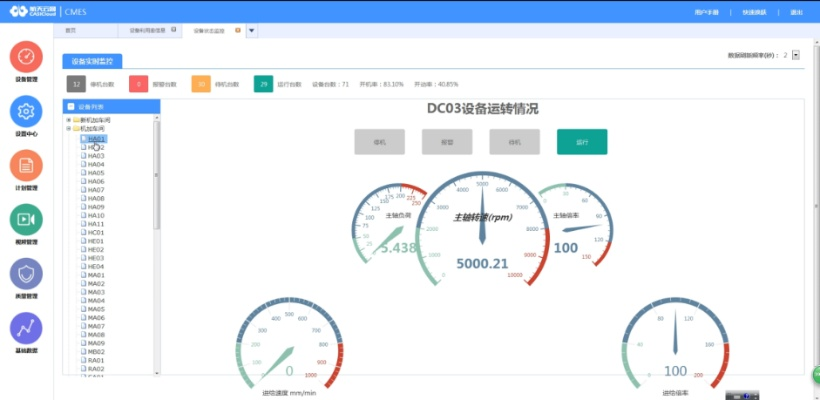Open 基础数据 line-chart icon in sidebar
The image size is (820, 400).
coord(26,328)
